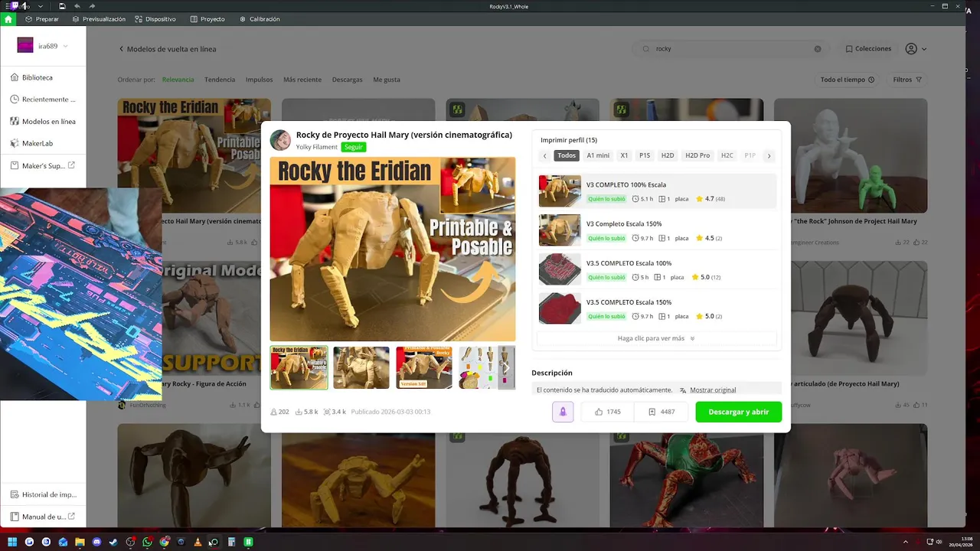The width and height of the screenshot is (980, 551).
Task: Open the Filtros button
Action: click(x=908, y=80)
